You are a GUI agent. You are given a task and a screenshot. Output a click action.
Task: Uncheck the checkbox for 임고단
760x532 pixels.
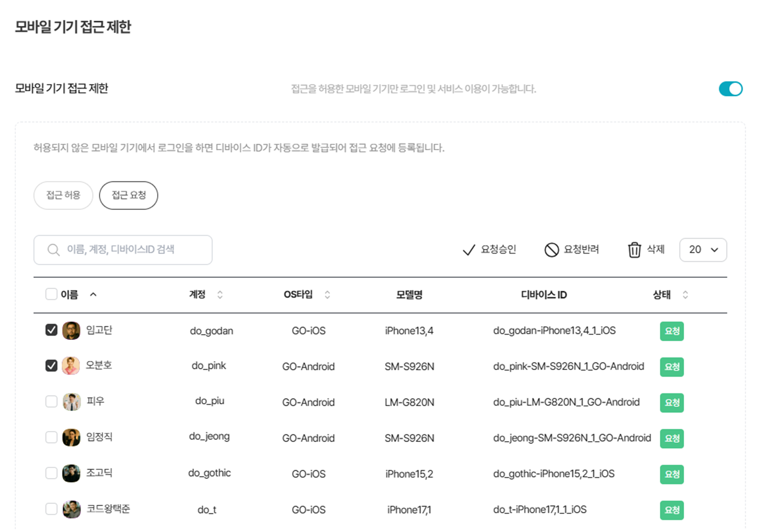point(52,330)
